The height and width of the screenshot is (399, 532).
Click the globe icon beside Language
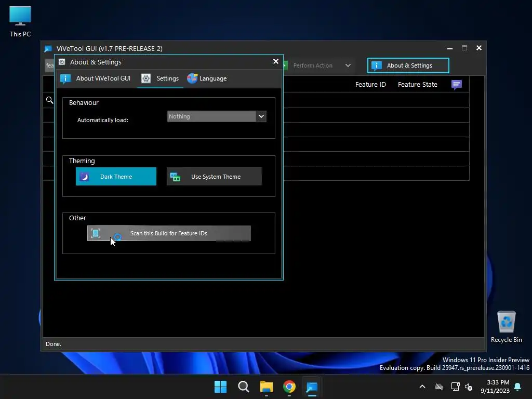[x=192, y=78]
